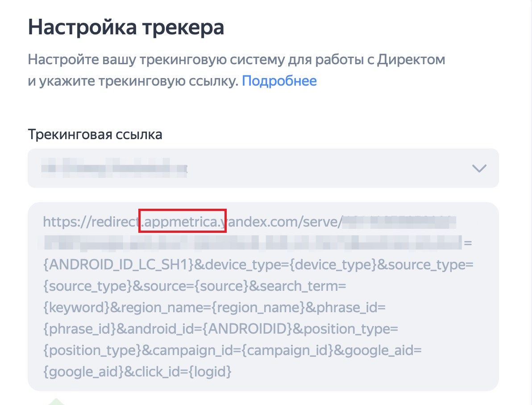Click the "Настройка трекера" heading

tap(126, 28)
